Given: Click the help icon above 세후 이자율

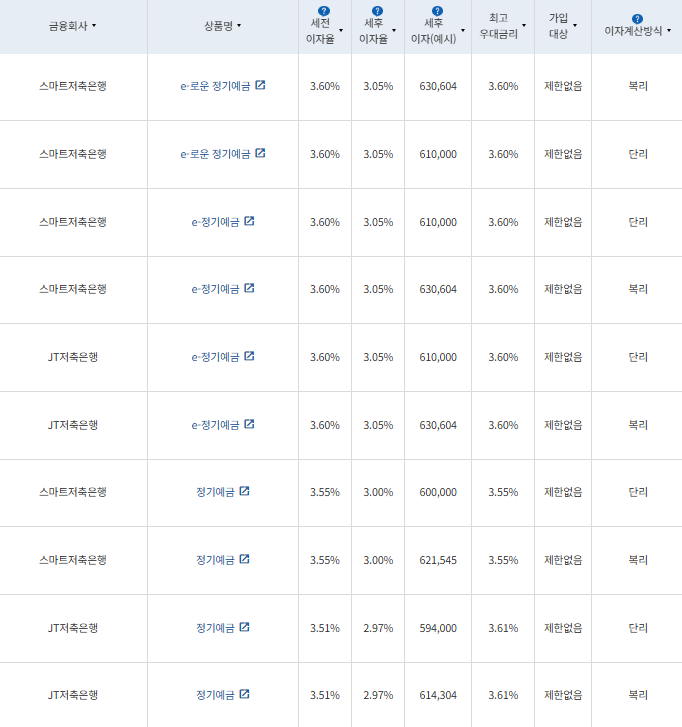Looking at the screenshot, I should point(377,11).
